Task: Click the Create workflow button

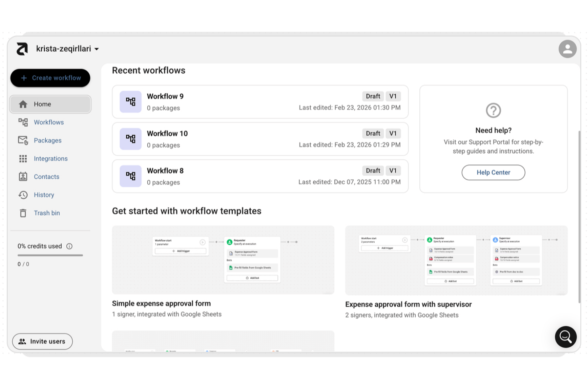Action: (50, 78)
